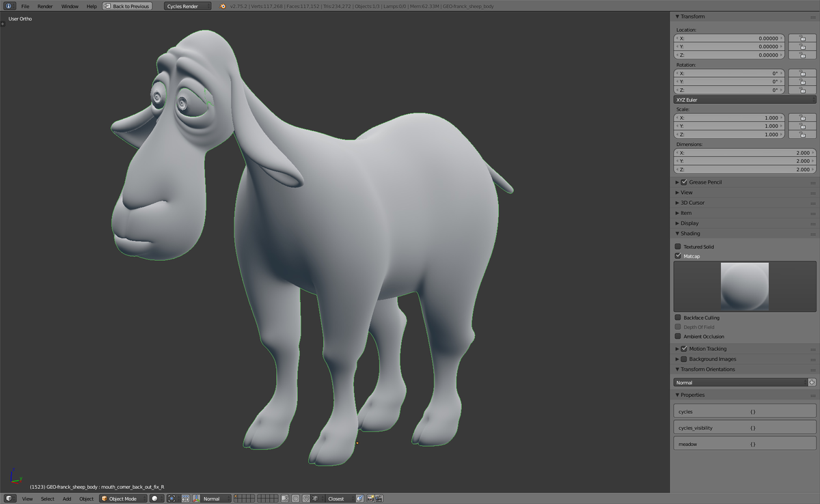Screen dimensions: 820x504
Task: Open the Object menu in viewport header
Action: click(x=86, y=499)
